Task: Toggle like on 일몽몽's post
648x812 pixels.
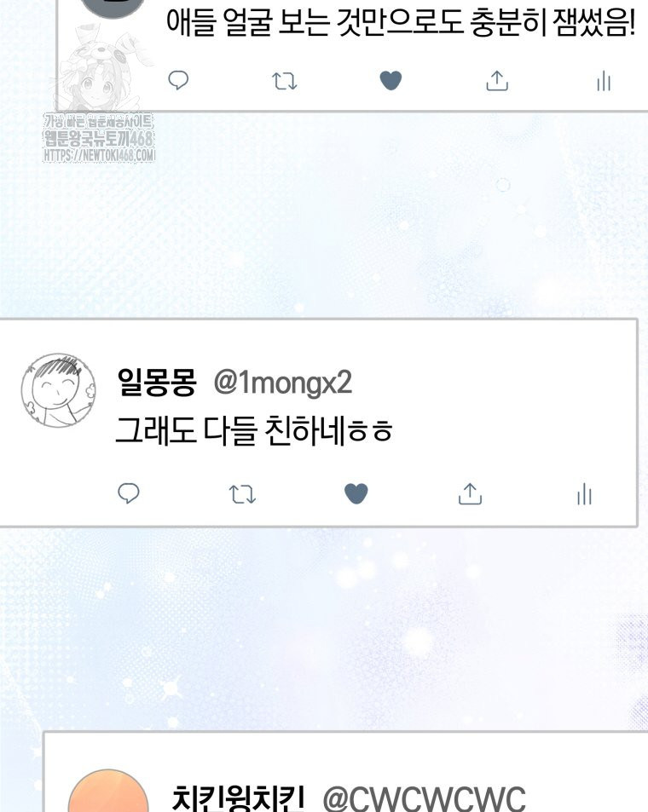Action: coord(356,493)
